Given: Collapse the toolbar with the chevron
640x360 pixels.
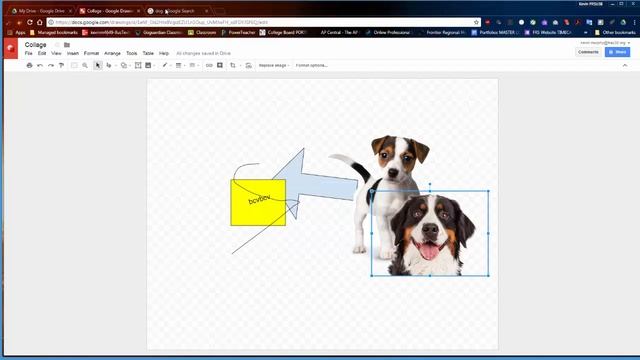Looking at the screenshot, I should click(624, 65).
